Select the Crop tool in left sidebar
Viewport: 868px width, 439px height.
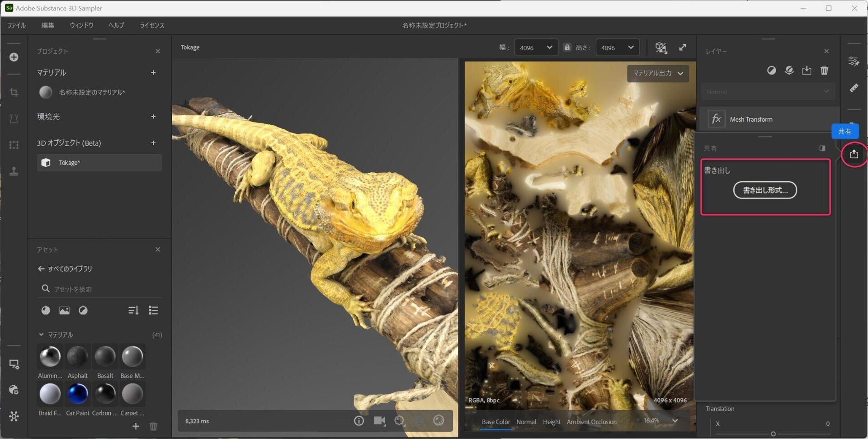tap(14, 92)
